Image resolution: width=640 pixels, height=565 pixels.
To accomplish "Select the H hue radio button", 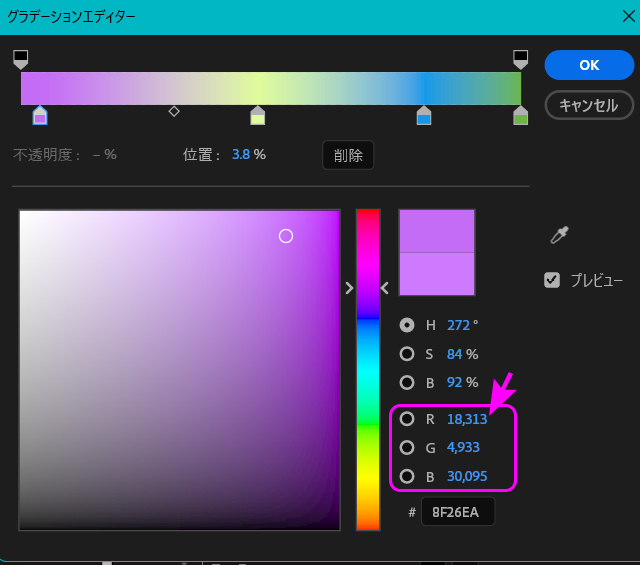I will coord(407,325).
